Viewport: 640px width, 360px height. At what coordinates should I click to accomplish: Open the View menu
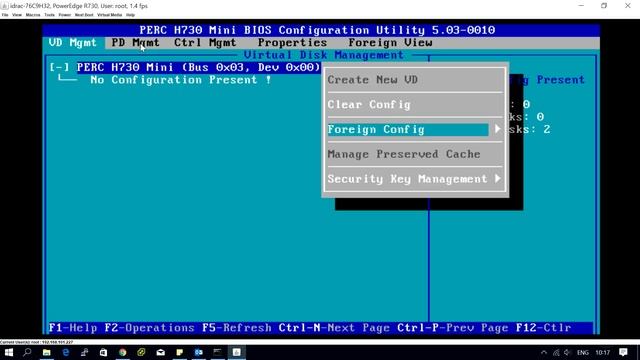click(17, 15)
